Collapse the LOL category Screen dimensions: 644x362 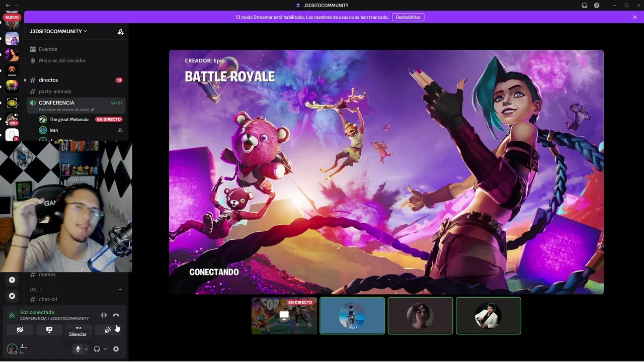point(36,290)
